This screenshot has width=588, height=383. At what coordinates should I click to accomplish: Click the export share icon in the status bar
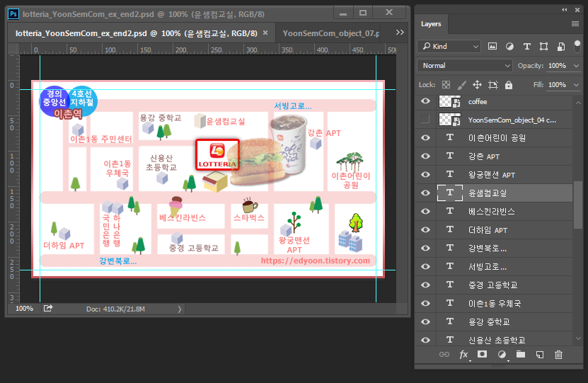pos(48,309)
